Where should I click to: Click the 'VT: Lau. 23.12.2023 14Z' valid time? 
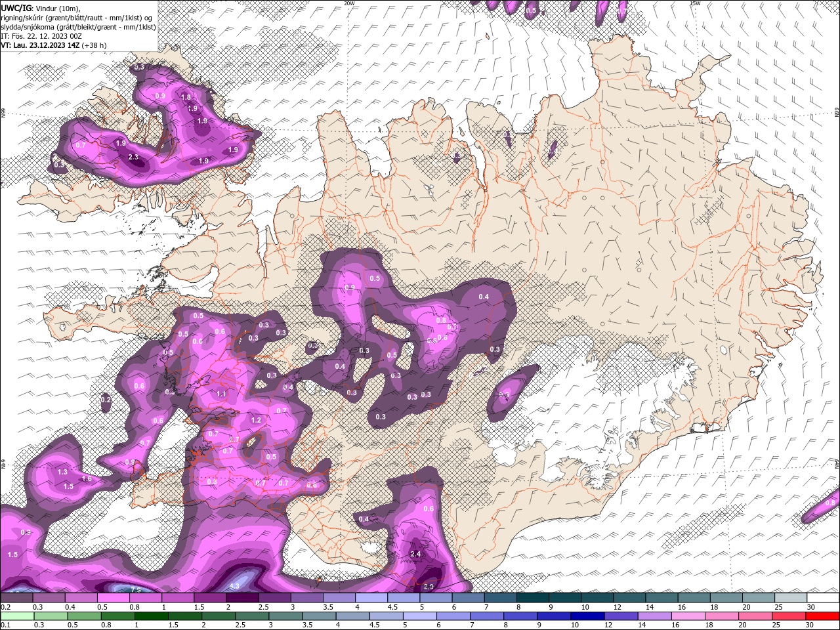pos(40,45)
